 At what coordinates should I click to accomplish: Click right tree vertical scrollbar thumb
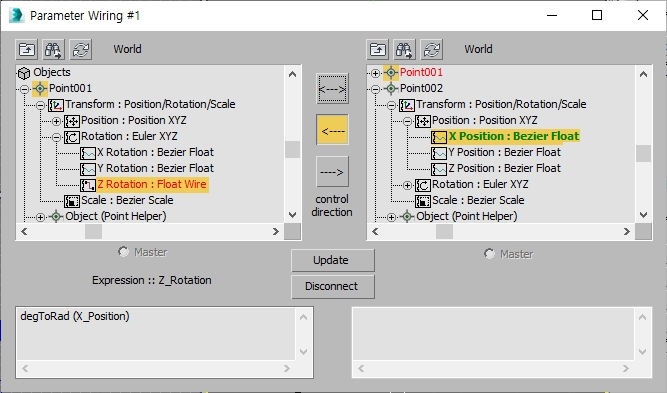click(643, 154)
